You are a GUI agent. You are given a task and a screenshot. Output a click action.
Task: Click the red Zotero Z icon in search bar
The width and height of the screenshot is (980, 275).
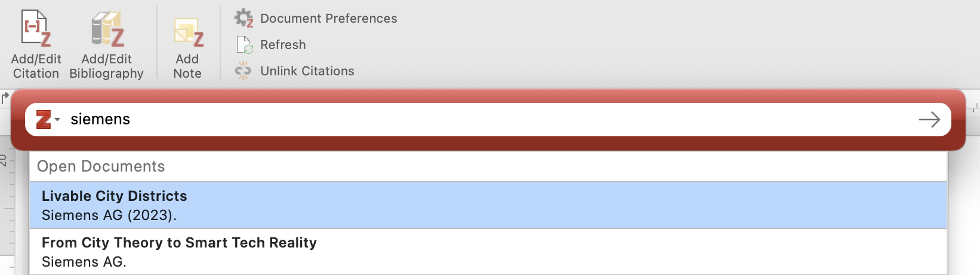tap(44, 120)
